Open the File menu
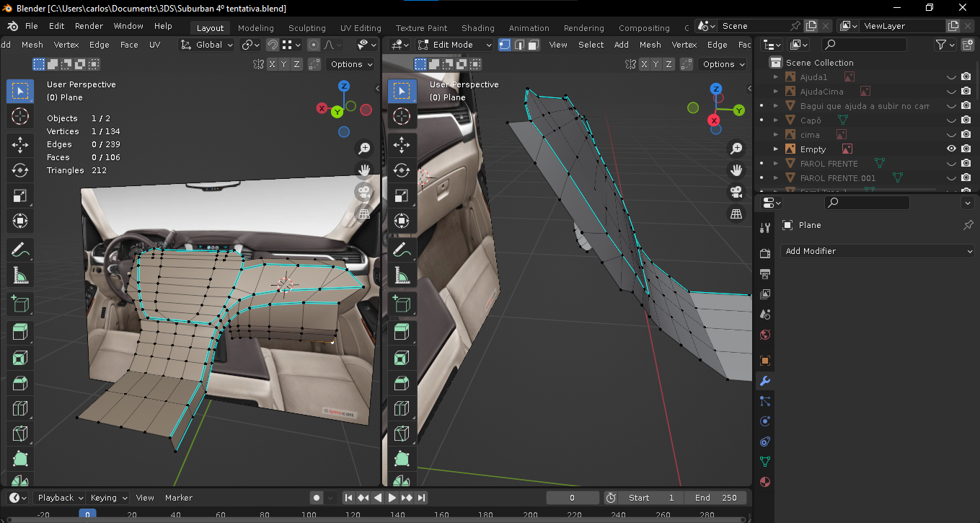Screen dimensions: 980x523 (x=31, y=26)
